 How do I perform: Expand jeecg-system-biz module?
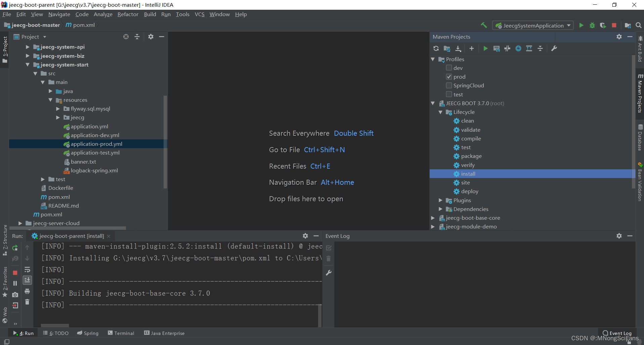click(x=28, y=56)
